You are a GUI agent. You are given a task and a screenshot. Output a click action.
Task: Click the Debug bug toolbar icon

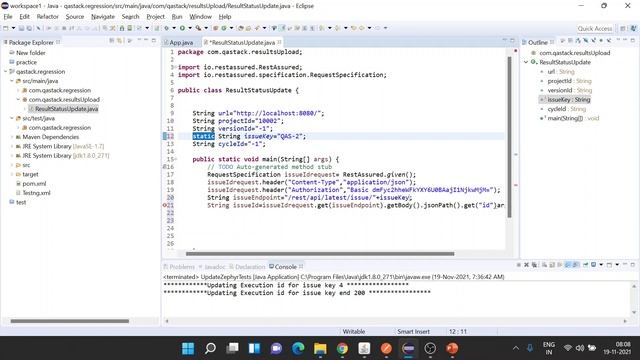167,28
